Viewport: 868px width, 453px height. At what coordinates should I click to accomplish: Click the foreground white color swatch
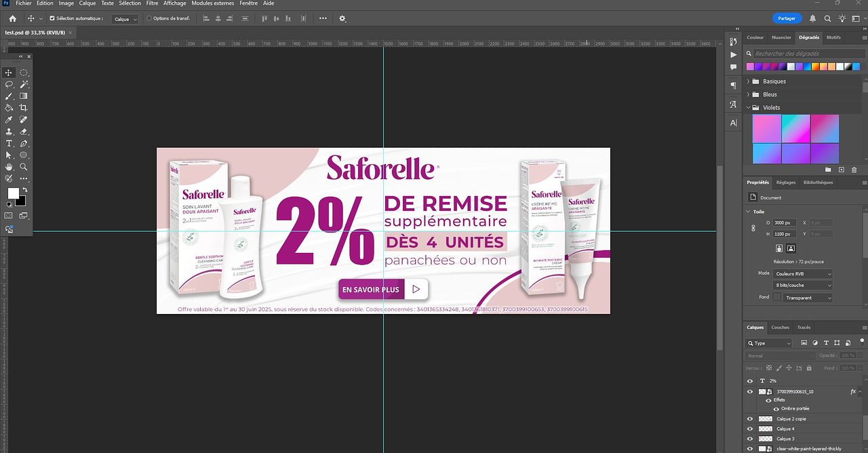click(x=12, y=193)
